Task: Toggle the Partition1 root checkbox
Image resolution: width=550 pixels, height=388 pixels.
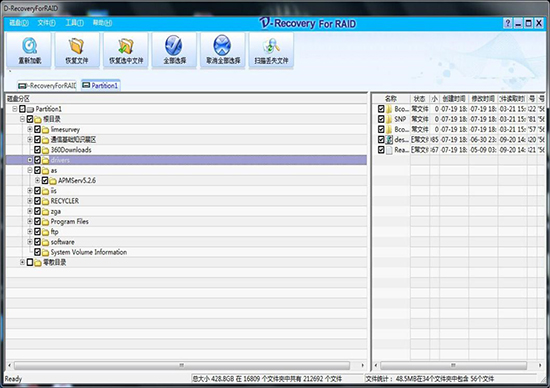Action: pyautogui.click(x=22, y=109)
